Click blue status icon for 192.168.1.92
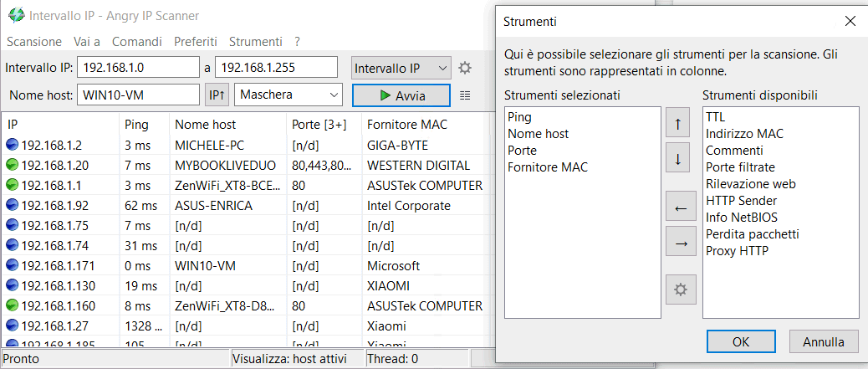868x369 pixels. pyautogui.click(x=13, y=206)
